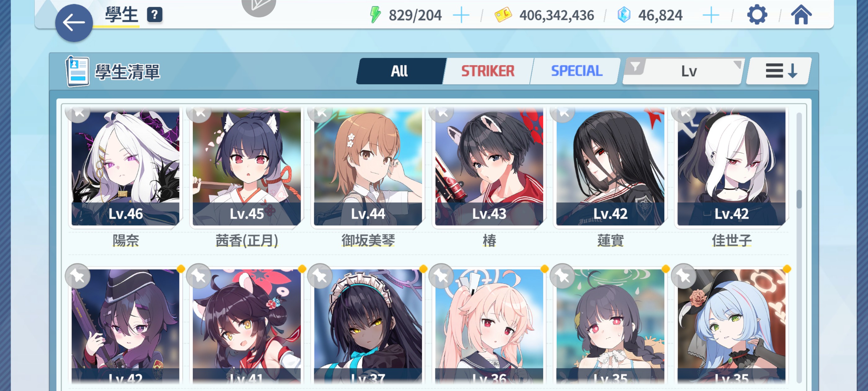Image resolution: width=868 pixels, height=391 pixels.
Task: Toggle pin on the pink-haired Lv.36 student
Action: 441,276
